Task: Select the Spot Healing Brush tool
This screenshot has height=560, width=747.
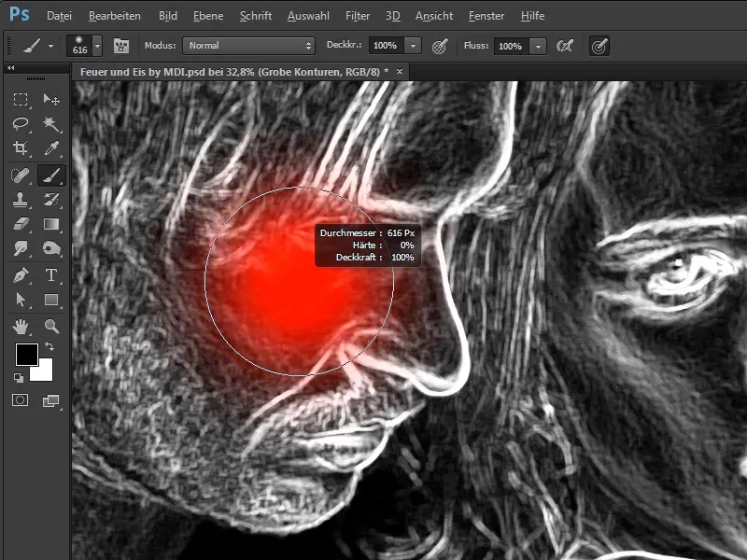Action: 20,175
